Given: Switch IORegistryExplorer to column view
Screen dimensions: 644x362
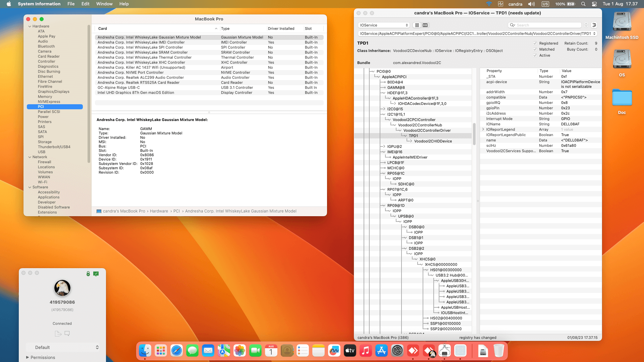Looking at the screenshot, I should (x=425, y=25).
